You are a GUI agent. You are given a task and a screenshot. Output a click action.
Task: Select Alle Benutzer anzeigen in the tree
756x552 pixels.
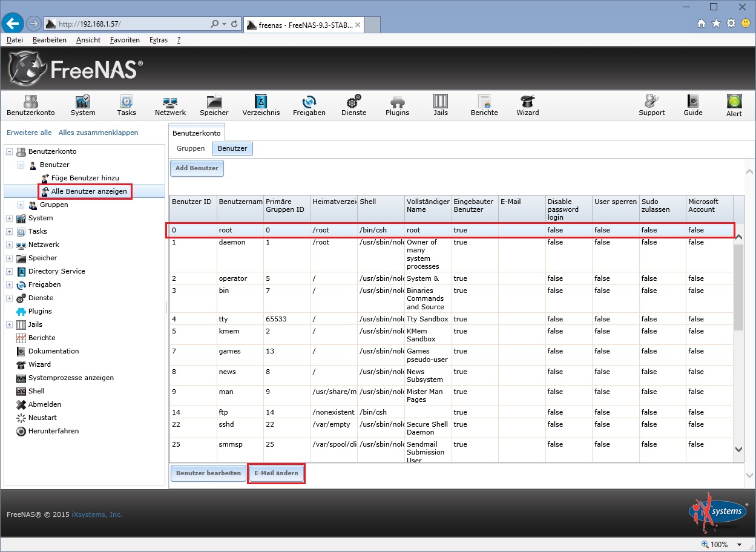tap(84, 191)
